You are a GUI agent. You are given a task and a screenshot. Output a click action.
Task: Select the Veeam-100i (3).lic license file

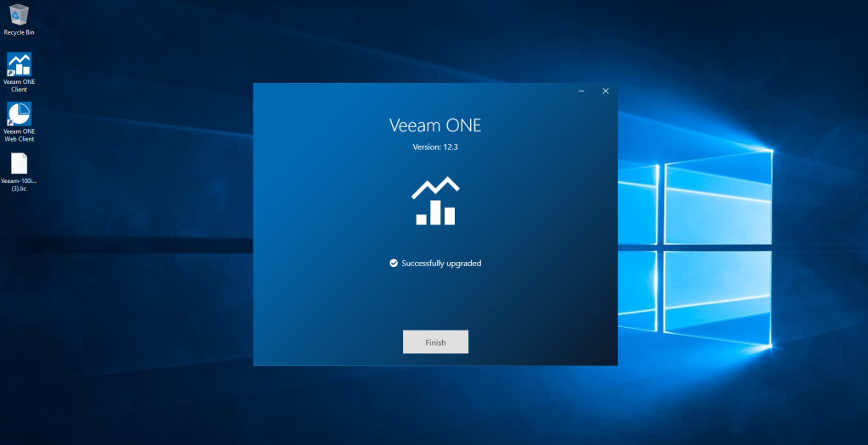[x=19, y=172]
